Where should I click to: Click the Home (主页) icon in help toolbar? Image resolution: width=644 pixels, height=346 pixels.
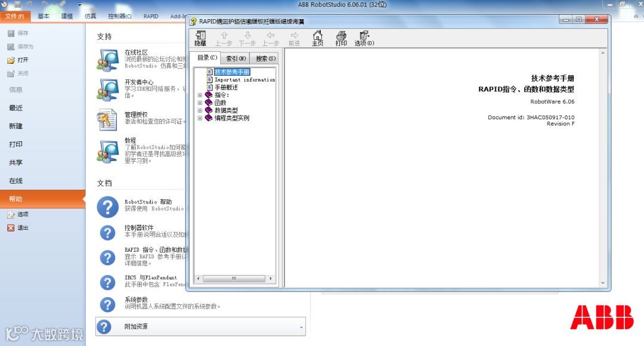pos(317,38)
